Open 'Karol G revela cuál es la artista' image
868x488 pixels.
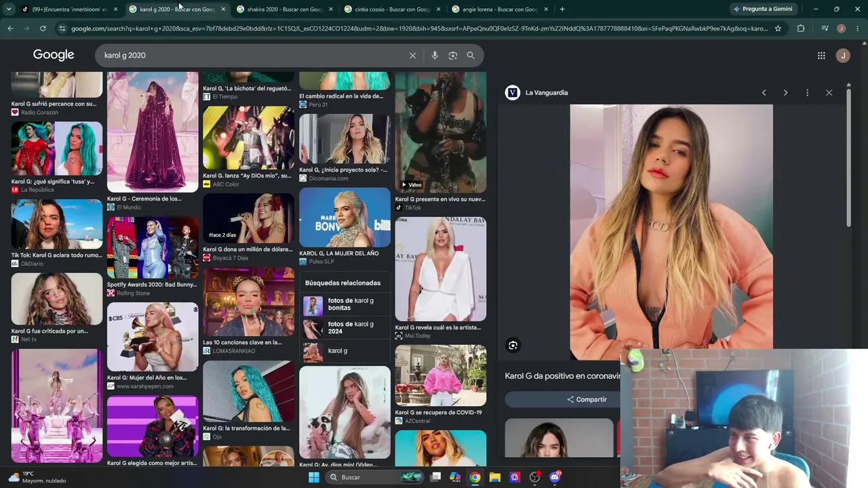pos(441,269)
